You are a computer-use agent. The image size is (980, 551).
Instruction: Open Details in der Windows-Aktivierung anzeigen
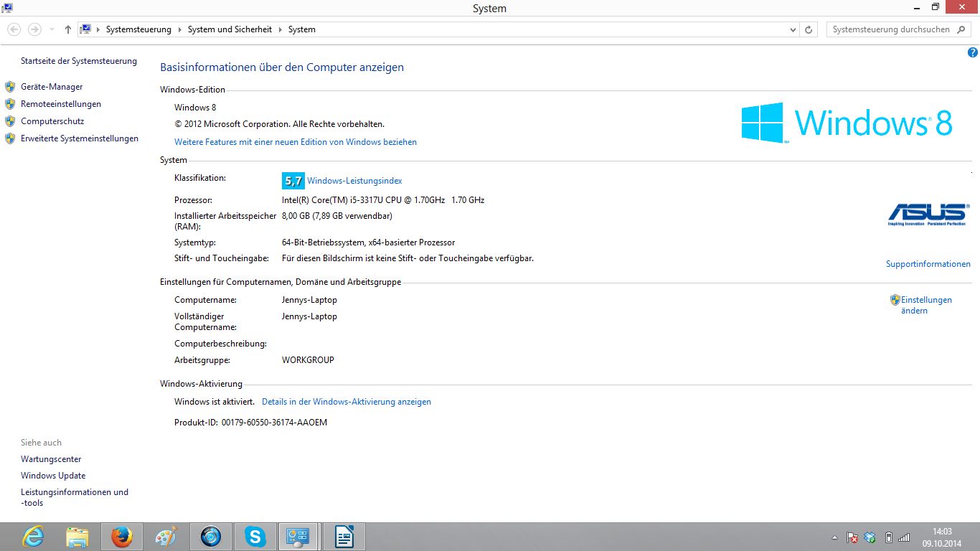[347, 402]
